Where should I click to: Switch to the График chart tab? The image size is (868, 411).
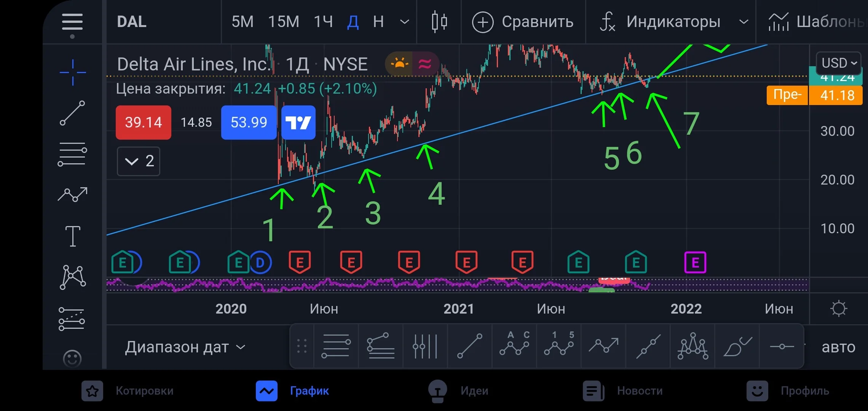pos(292,391)
